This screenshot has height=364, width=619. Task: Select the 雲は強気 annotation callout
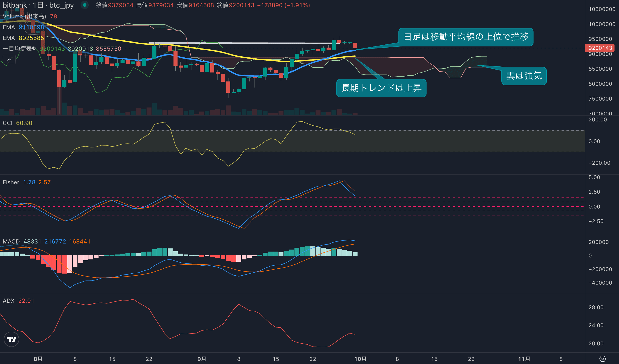524,76
